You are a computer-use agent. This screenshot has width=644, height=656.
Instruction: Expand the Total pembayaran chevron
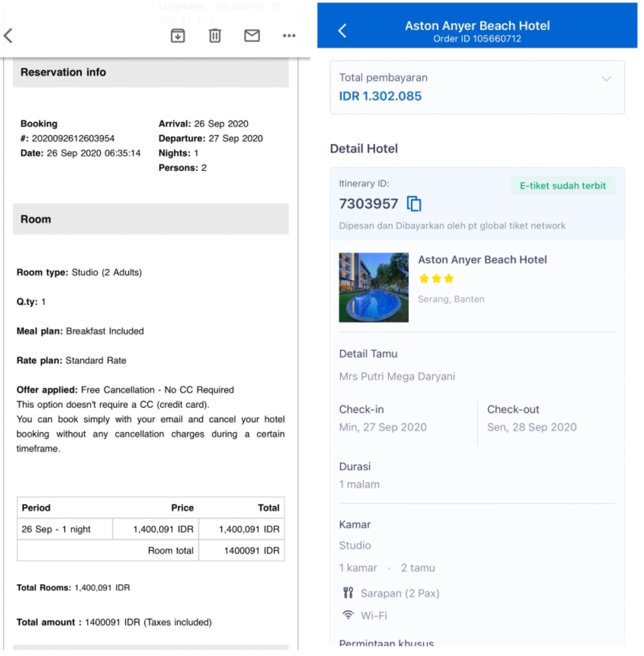tap(606, 78)
